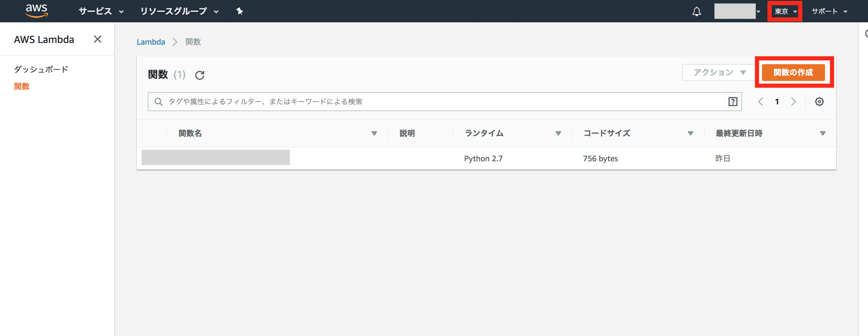The image size is (868, 336).
Task: Click the search magnifier icon
Action: tap(158, 101)
